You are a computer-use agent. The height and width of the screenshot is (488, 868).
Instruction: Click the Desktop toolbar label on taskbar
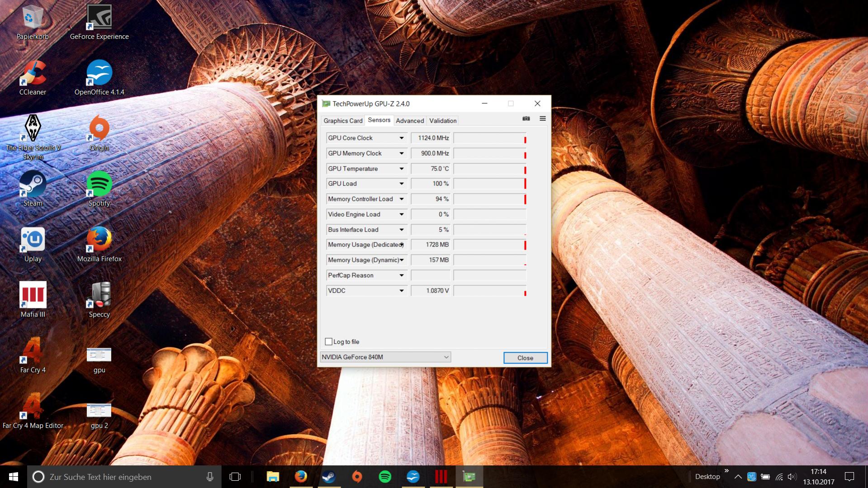tap(707, 477)
